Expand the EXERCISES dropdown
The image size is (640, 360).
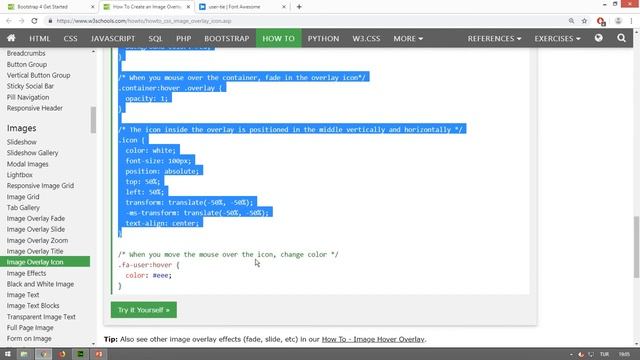click(557, 38)
